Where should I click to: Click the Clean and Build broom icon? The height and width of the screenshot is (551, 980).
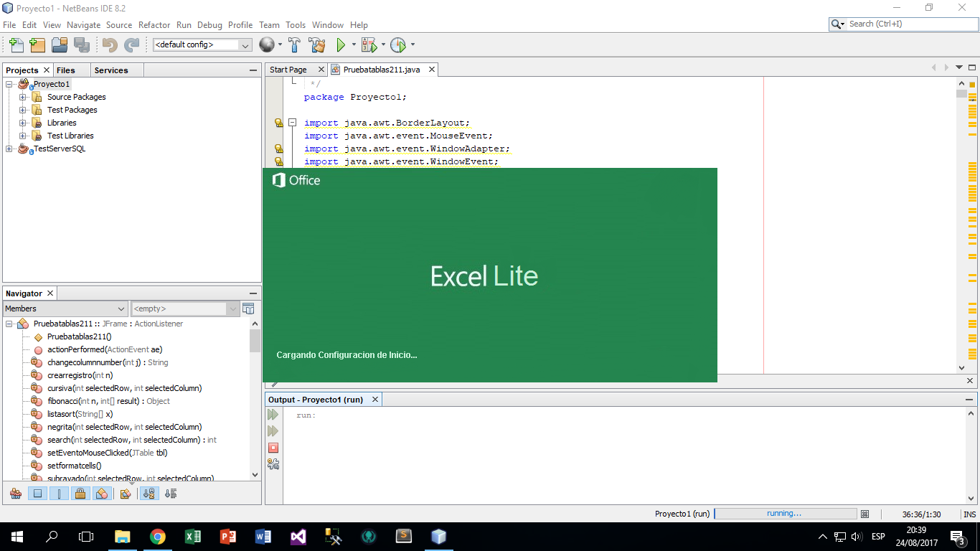(316, 45)
